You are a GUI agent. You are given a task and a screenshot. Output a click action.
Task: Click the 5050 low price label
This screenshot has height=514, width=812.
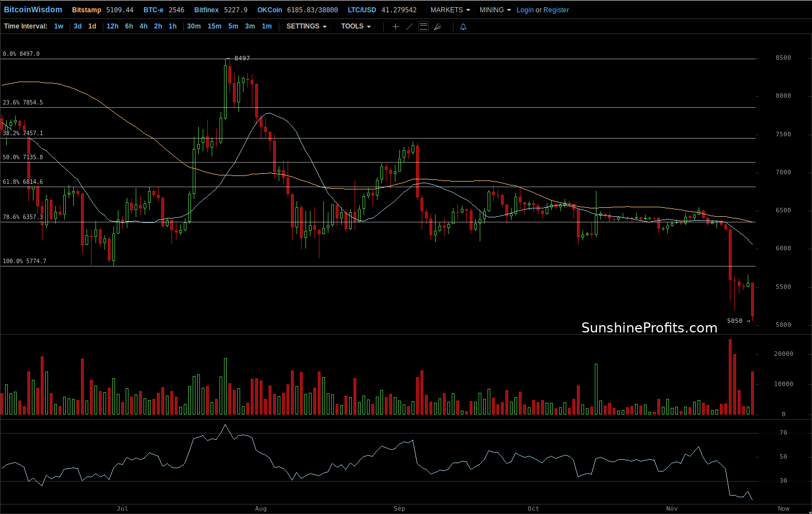click(x=735, y=321)
